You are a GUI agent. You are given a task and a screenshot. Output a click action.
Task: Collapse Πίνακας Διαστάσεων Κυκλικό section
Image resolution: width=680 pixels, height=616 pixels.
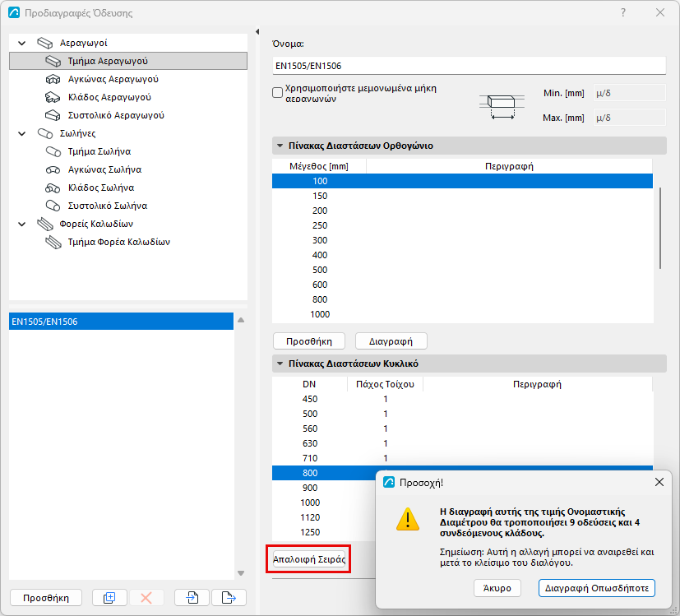pos(280,364)
